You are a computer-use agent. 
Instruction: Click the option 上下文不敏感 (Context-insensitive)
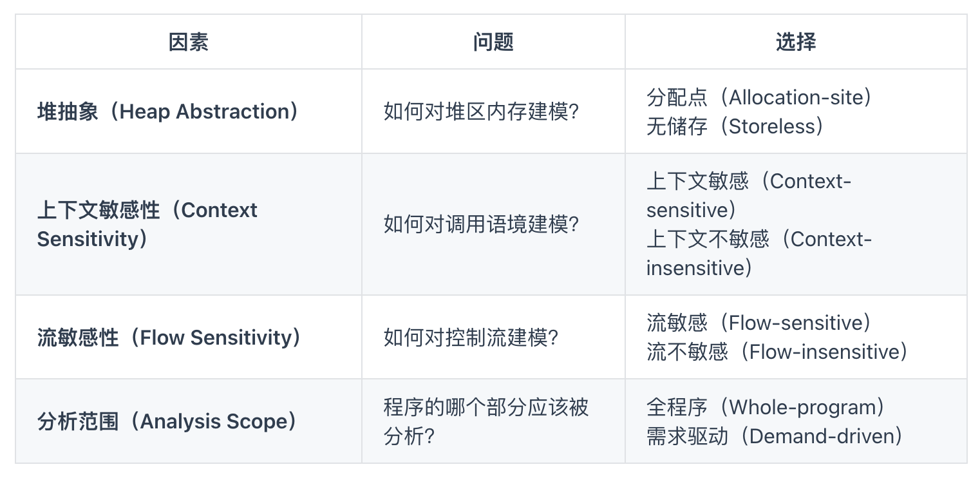[759, 253]
